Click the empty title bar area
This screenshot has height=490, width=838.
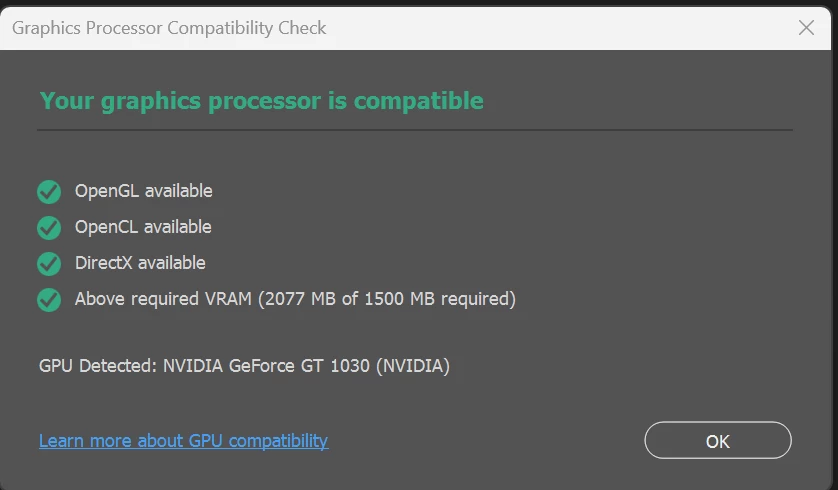tap(560, 28)
